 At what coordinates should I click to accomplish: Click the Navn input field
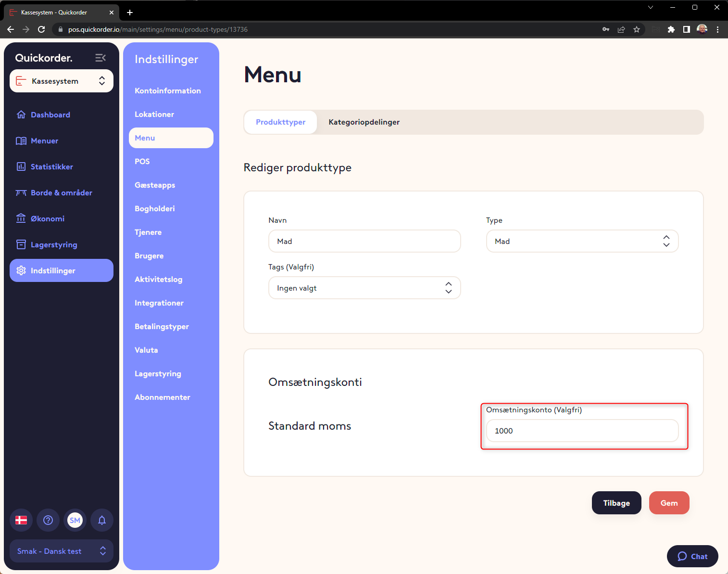[364, 241]
